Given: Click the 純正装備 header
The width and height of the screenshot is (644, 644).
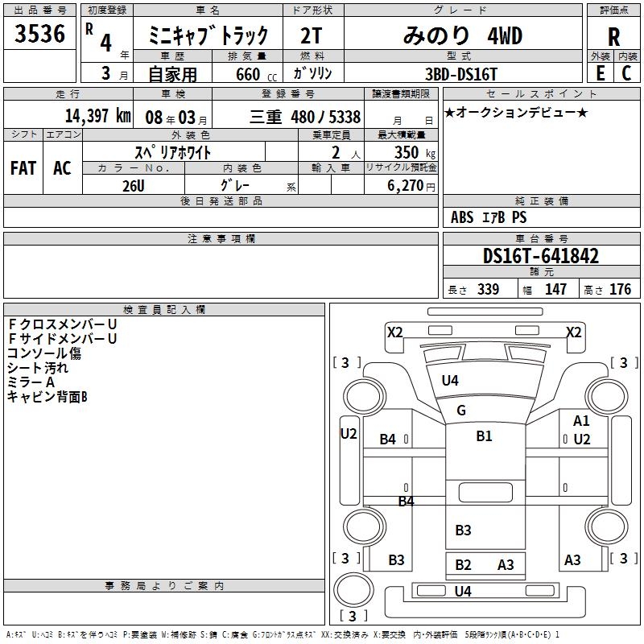Looking at the screenshot, I should coord(541,200).
